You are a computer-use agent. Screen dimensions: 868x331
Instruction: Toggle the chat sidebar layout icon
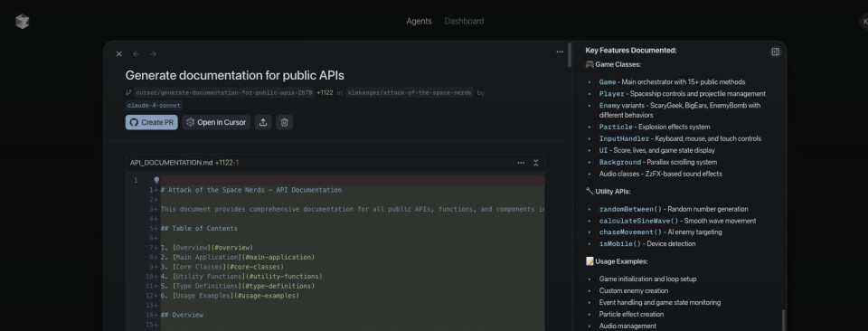point(775,52)
